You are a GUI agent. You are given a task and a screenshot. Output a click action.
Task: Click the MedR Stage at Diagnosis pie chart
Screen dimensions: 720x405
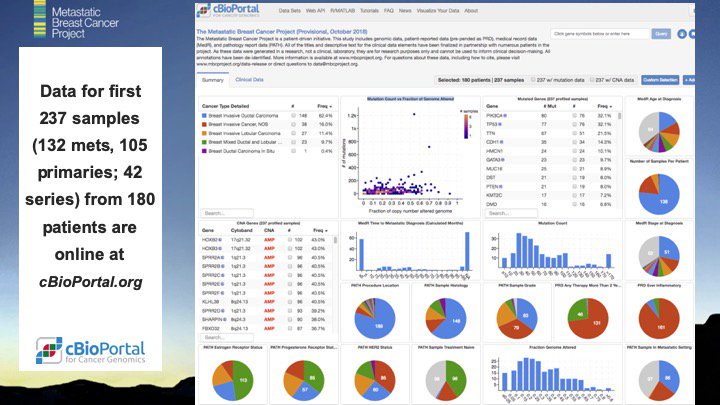tap(659, 256)
